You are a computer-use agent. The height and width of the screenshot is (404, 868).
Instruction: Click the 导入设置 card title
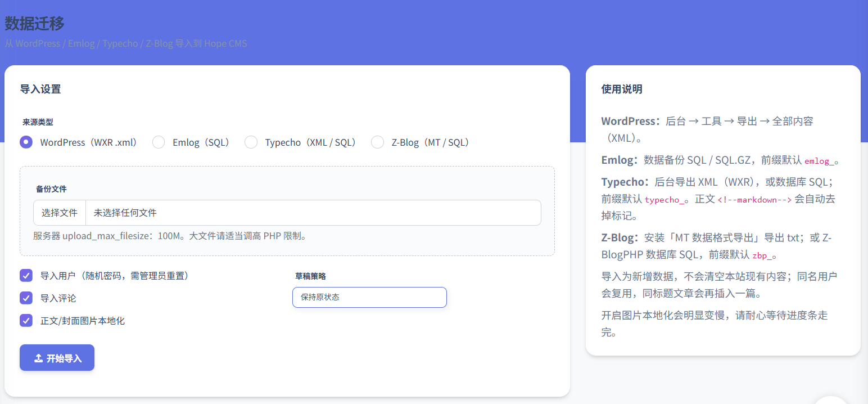pos(40,89)
